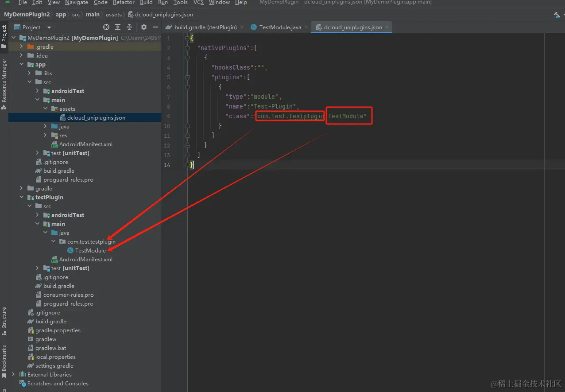Click the "Test-Plugin" name value in editor
The width and height of the screenshot is (565, 392).
pos(275,106)
